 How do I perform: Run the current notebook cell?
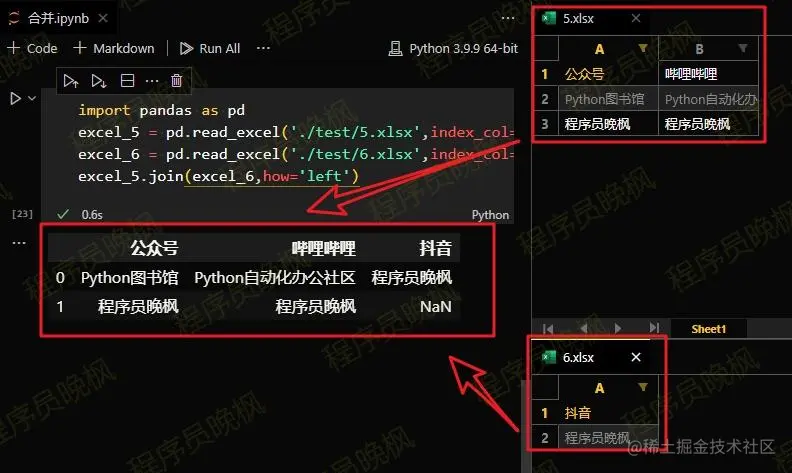15,98
